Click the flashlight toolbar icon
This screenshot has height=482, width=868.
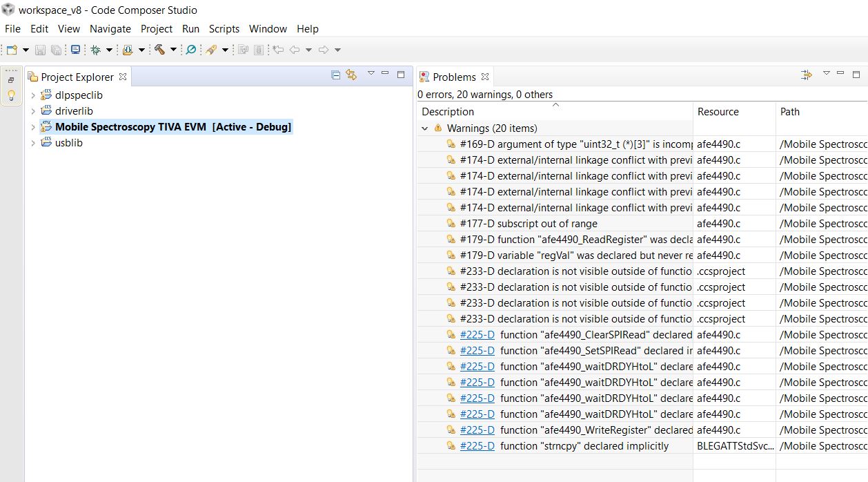point(211,50)
